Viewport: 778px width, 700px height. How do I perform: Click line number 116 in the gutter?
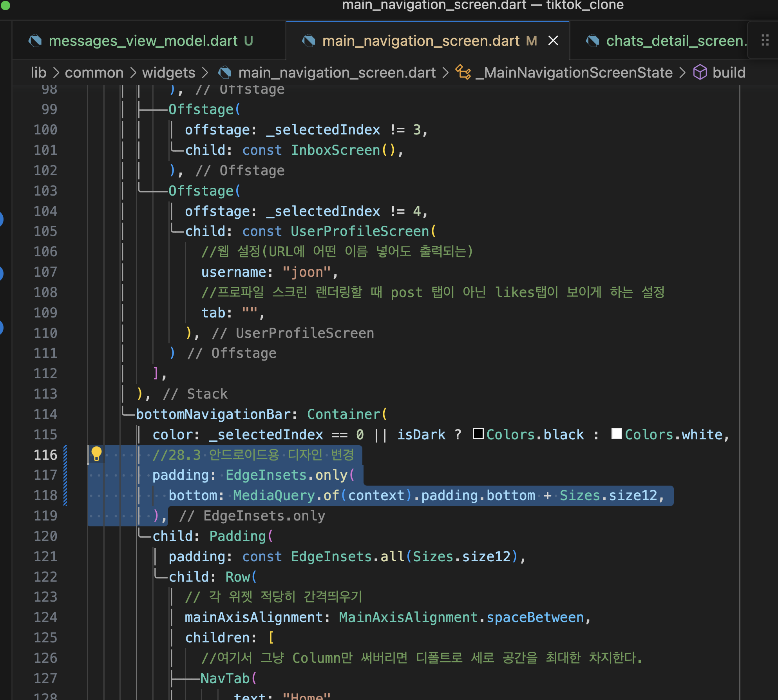[45, 455]
